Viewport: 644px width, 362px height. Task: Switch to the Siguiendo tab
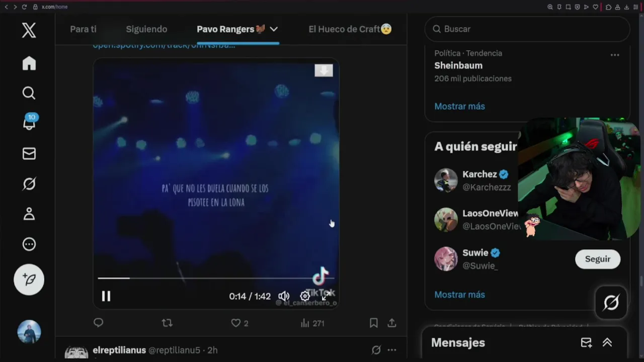pyautogui.click(x=146, y=29)
